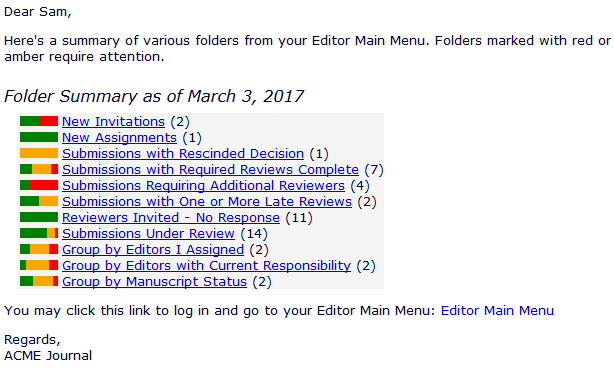The height and width of the screenshot is (368, 614).
Task: Open Reviewers Invited - No Response link
Action: (171, 218)
